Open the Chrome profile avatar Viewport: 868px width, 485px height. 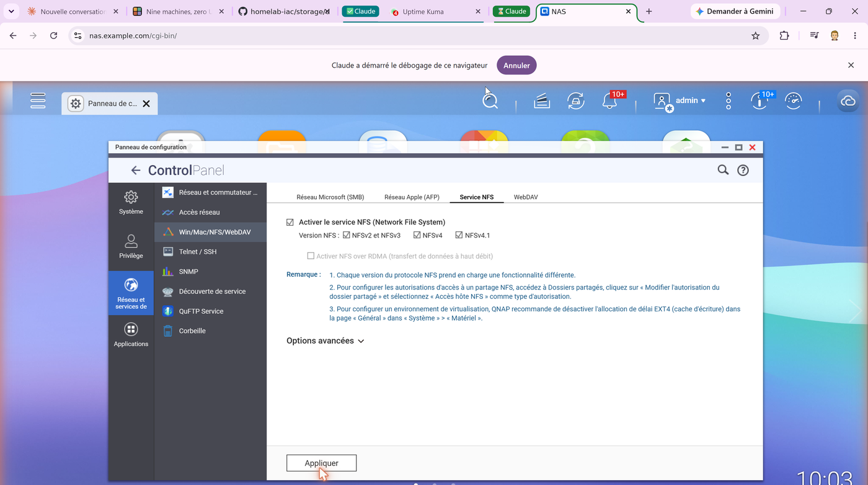(x=835, y=36)
